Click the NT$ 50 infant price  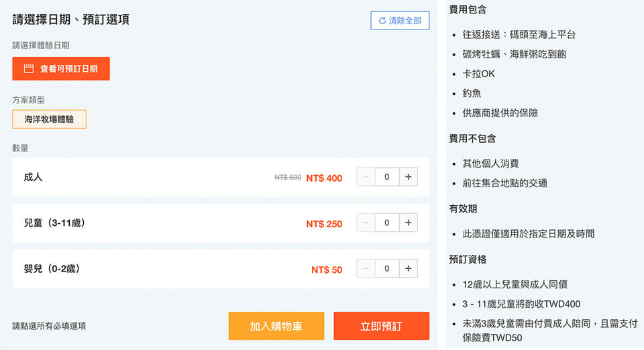pos(327,270)
